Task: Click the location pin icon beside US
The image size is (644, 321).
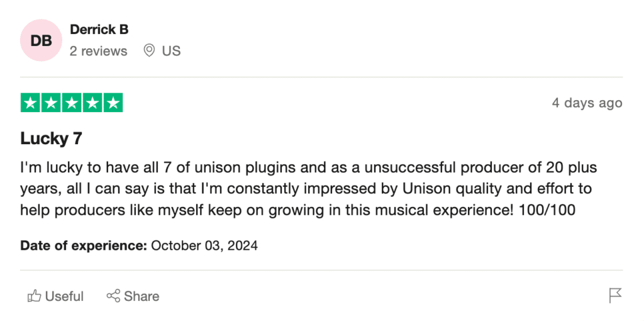Action: coord(148,51)
